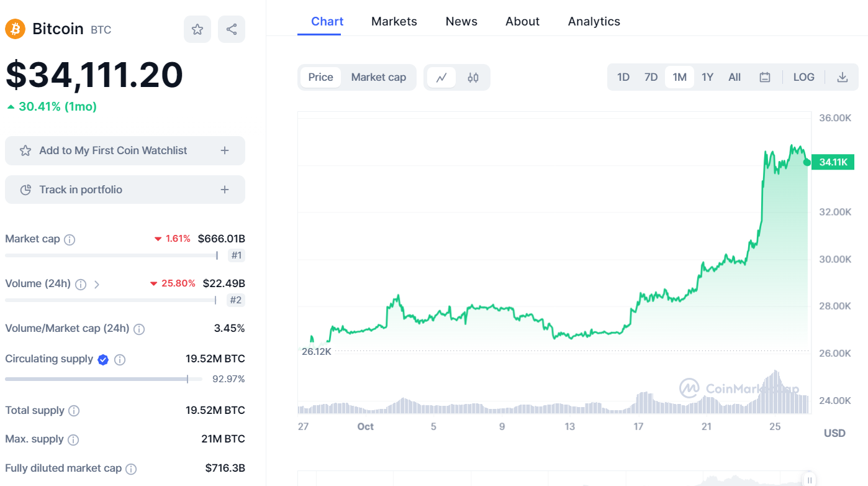
Task: Add to My First Coin Watchlist
Action: click(x=125, y=150)
